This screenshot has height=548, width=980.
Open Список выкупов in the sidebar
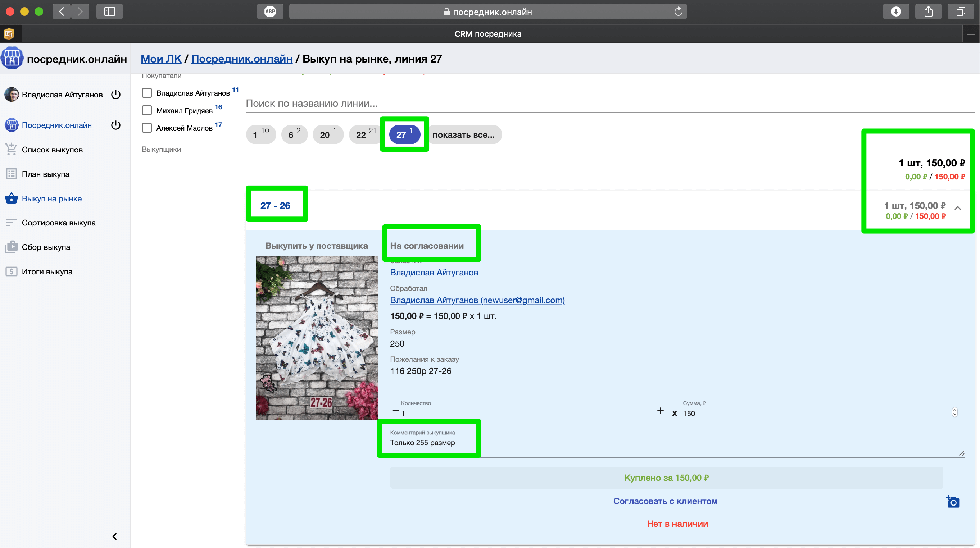pos(52,150)
